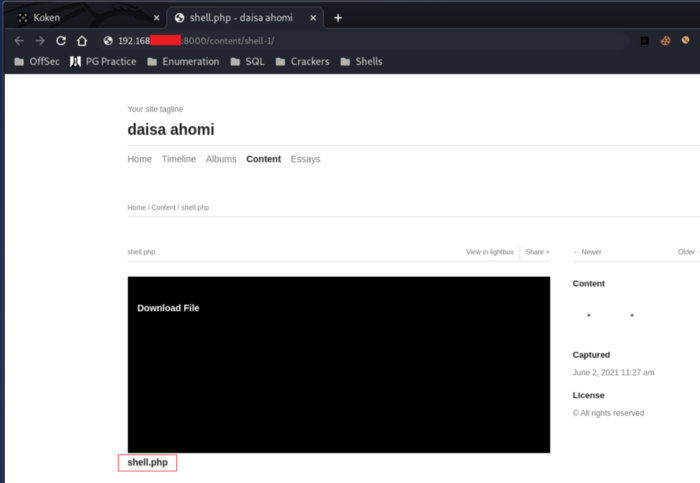Click View in lightbox link

[x=489, y=252]
